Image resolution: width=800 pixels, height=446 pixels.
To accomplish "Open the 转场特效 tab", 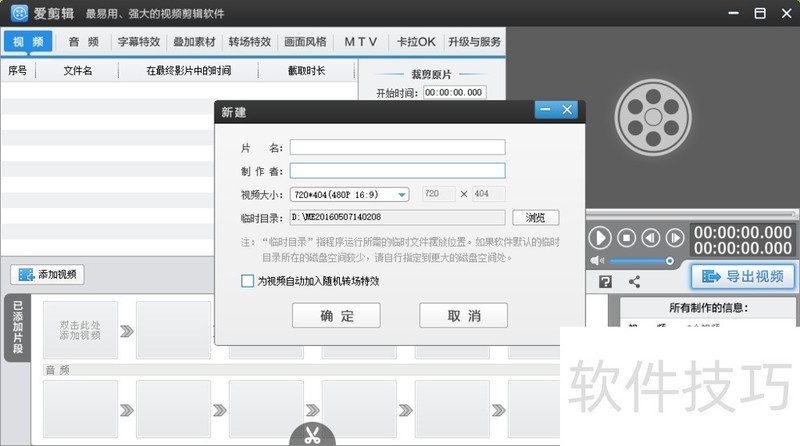I will pos(249,42).
